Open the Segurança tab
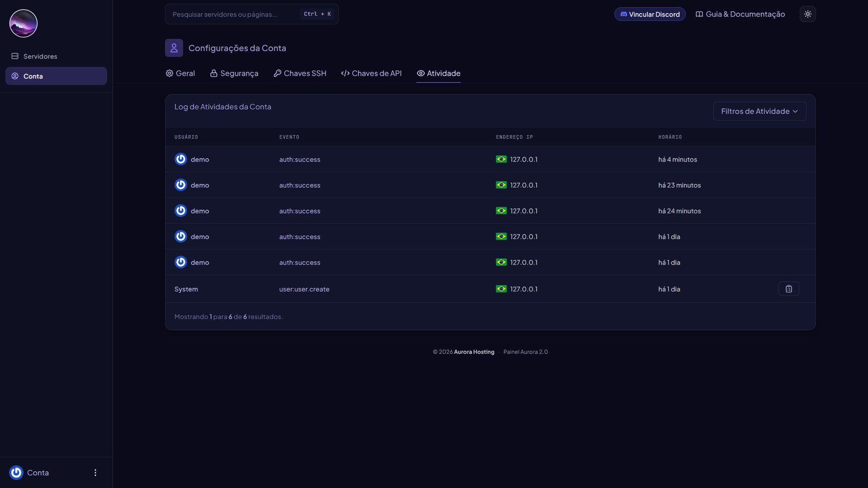The width and height of the screenshot is (868, 488). (x=234, y=74)
